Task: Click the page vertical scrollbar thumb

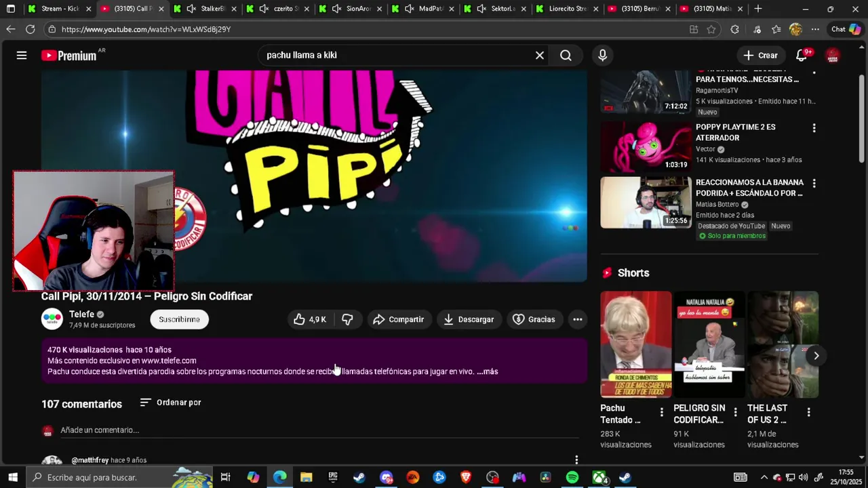Action: 862,118
